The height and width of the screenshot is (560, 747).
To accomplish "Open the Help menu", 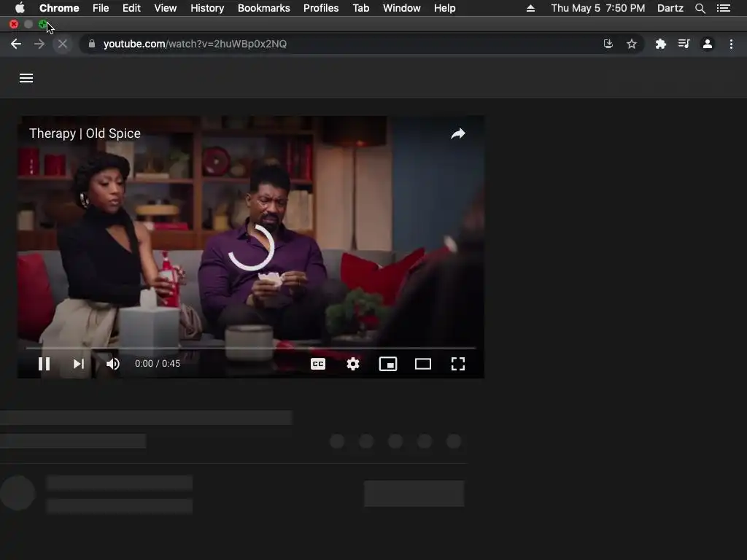I will pyautogui.click(x=444, y=8).
